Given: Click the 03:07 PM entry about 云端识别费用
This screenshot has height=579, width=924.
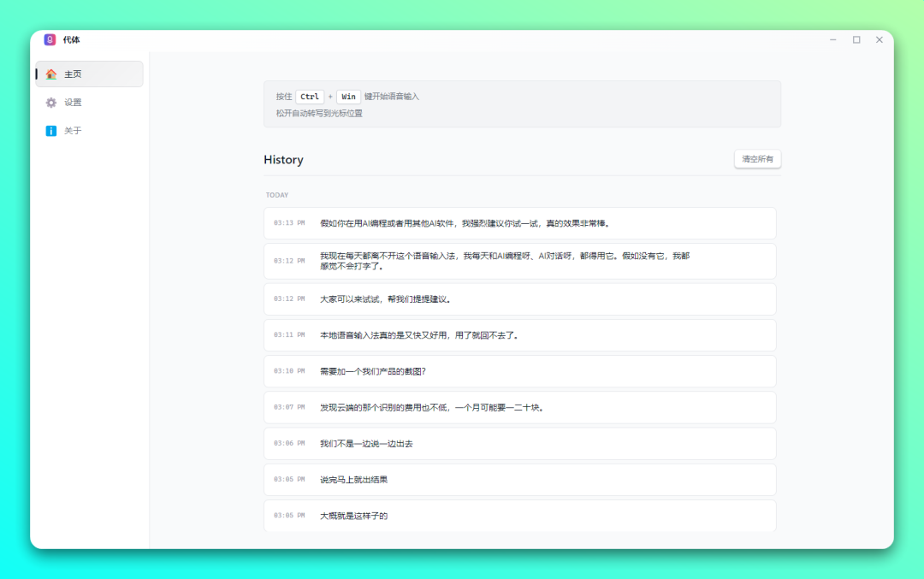Looking at the screenshot, I should click(x=519, y=407).
